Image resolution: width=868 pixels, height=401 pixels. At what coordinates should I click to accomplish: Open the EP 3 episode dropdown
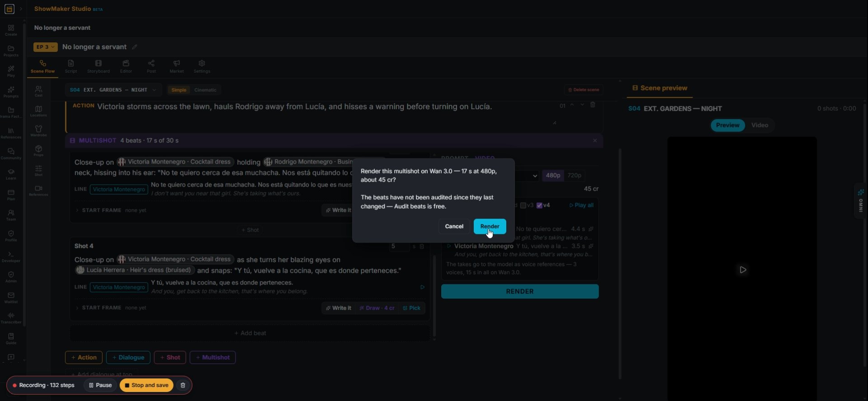pos(45,47)
